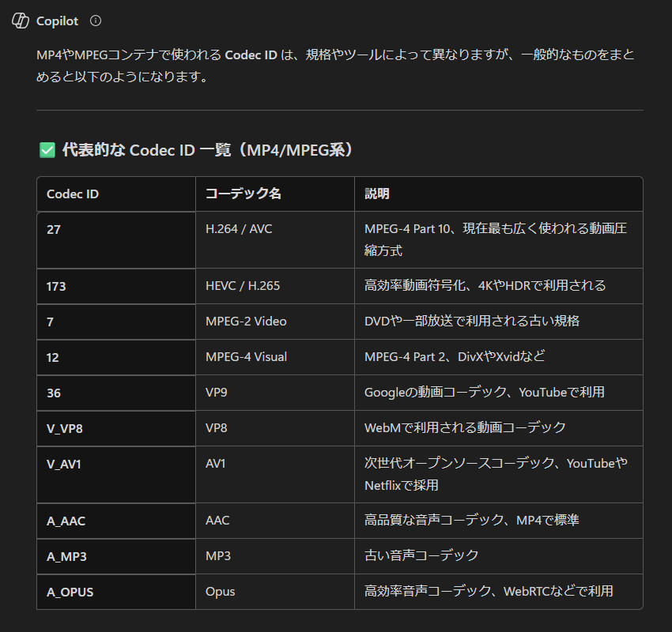672x632 pixels.
Task: Click the 'MPEG-4 Visual' codec name cell
Action: 275,357
